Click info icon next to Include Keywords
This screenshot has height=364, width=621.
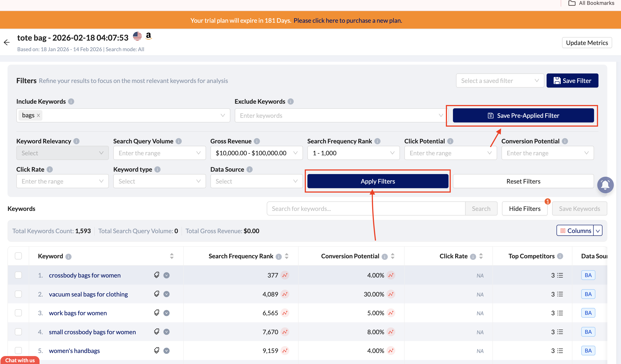[71, 102]
